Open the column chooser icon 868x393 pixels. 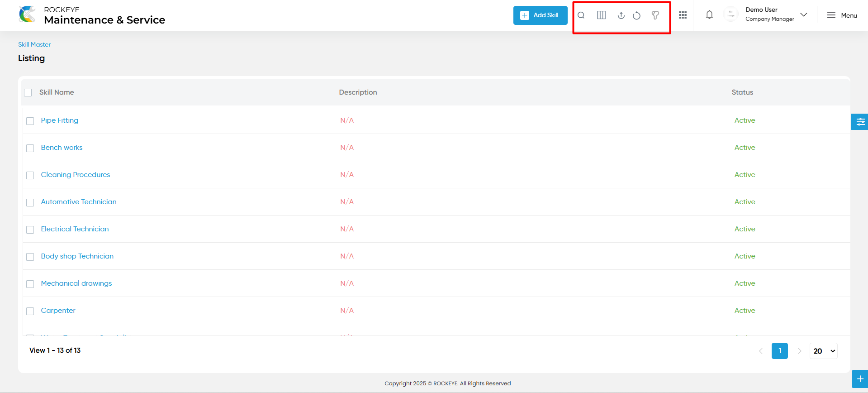(x=601, y=15)
